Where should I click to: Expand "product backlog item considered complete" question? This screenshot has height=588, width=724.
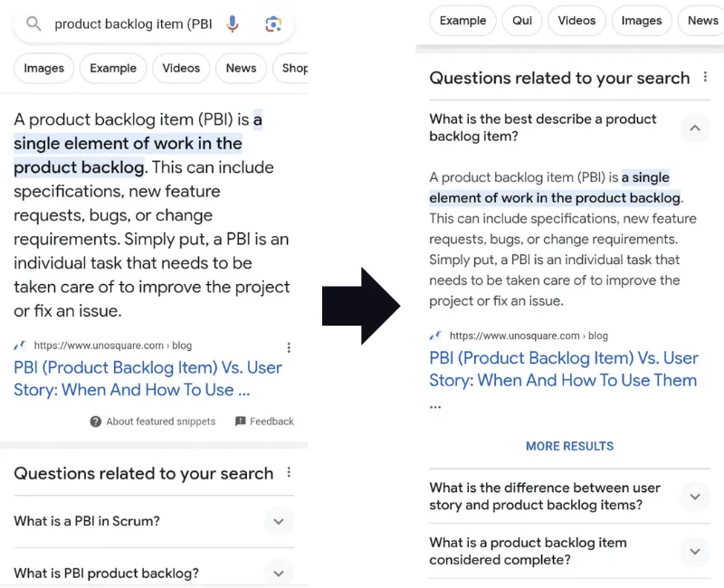[694, 552]
